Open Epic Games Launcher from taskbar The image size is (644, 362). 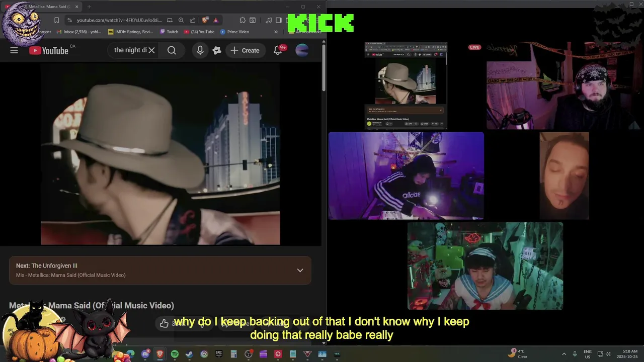click(219, 354)
